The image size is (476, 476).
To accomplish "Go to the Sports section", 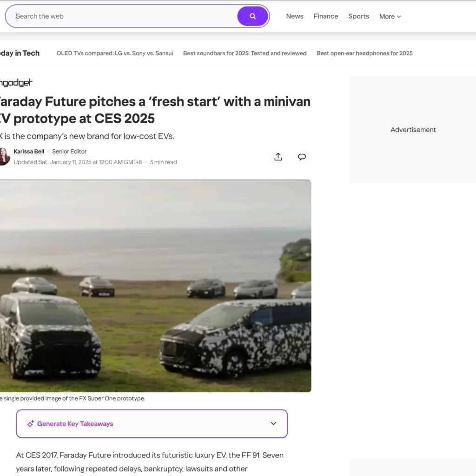I will [x=358, y=16].
